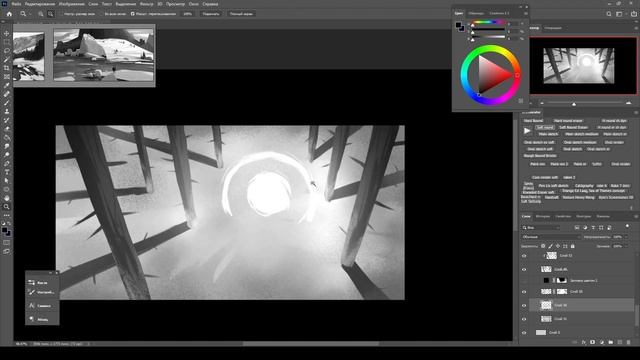Screen dimensions: 640x360
Task: Hide the highlighted selected layer via eye
Action: click(524, 305)
